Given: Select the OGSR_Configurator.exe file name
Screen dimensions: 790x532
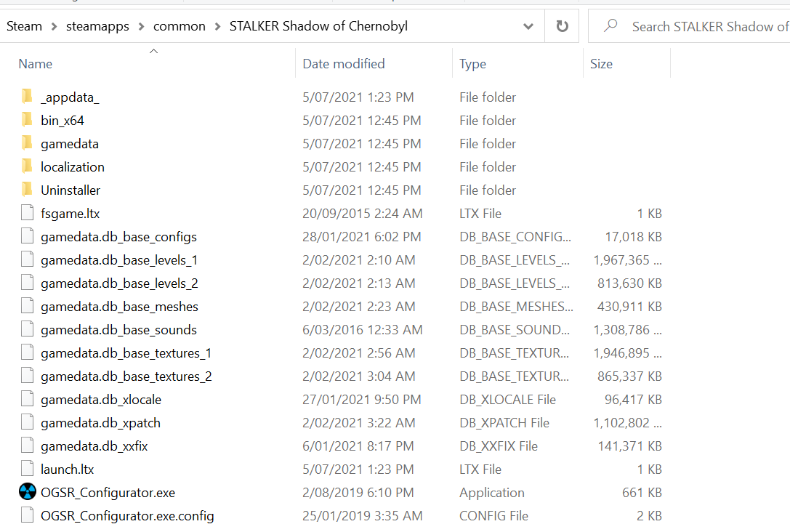Looking at the screenshot, I should pos(108,492).
